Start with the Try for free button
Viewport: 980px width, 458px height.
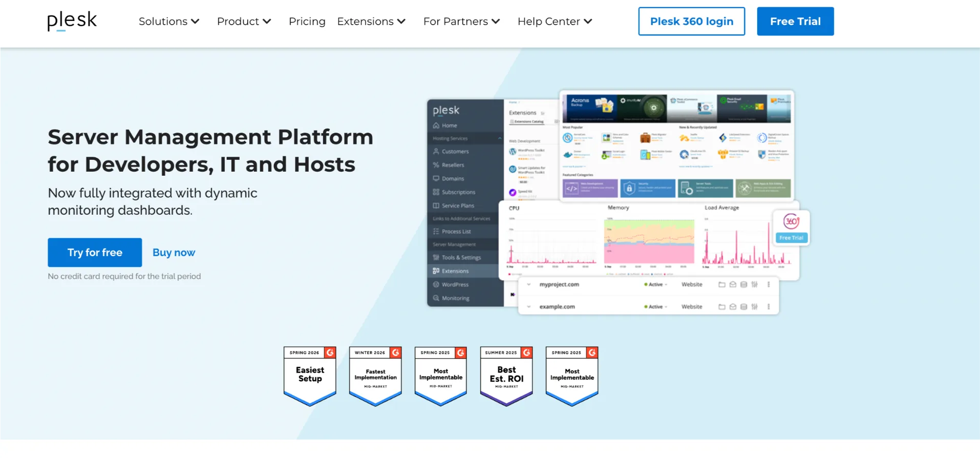point(95,253)
